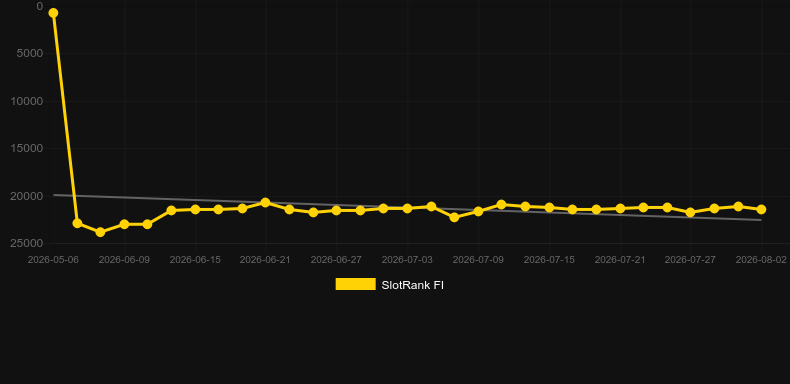The width and height of the screenshot is (790, 384).
Task: Select the data point above 2026-06-09
Action: tap(124, 224)
